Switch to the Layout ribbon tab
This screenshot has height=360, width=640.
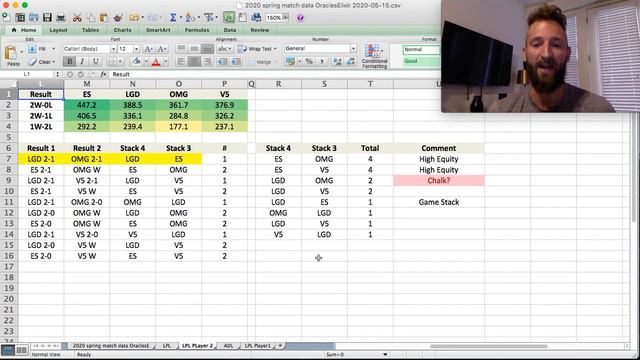[x=58, y=30]
